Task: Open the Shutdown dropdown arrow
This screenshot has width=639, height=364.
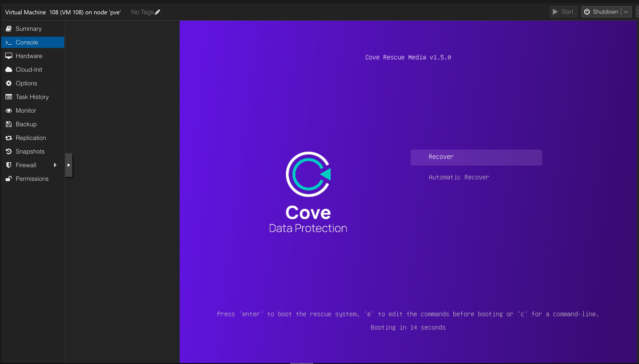Action: click(626, 12)
